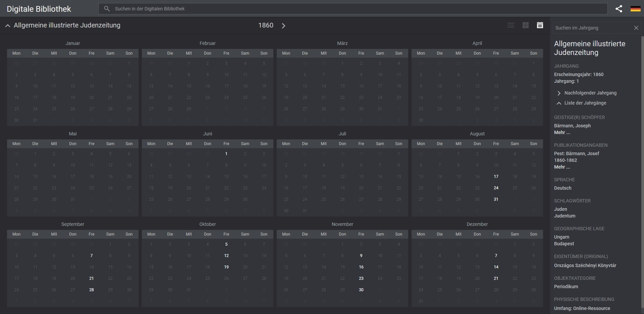Viewport: 644px width, 314px height.
Task: Open issue dated 19 Oktober
Action: 226,267
